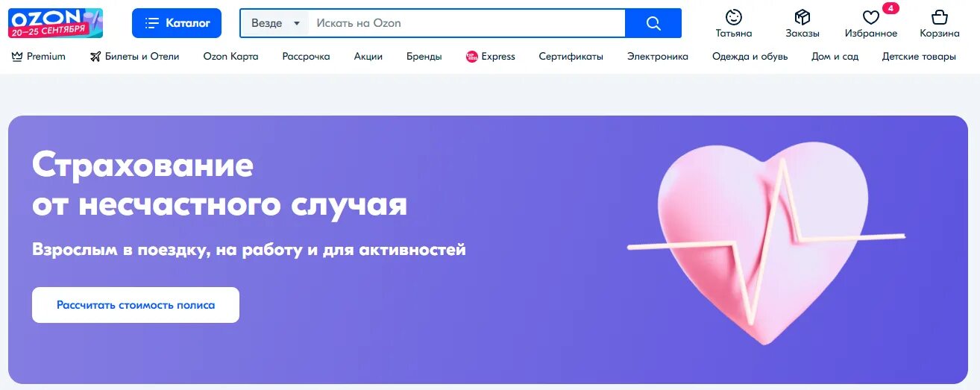The height and width of the screenshot is (390, 980).
Task: Click Рассчитать стоимость полиса button
Action: [136, 305]
